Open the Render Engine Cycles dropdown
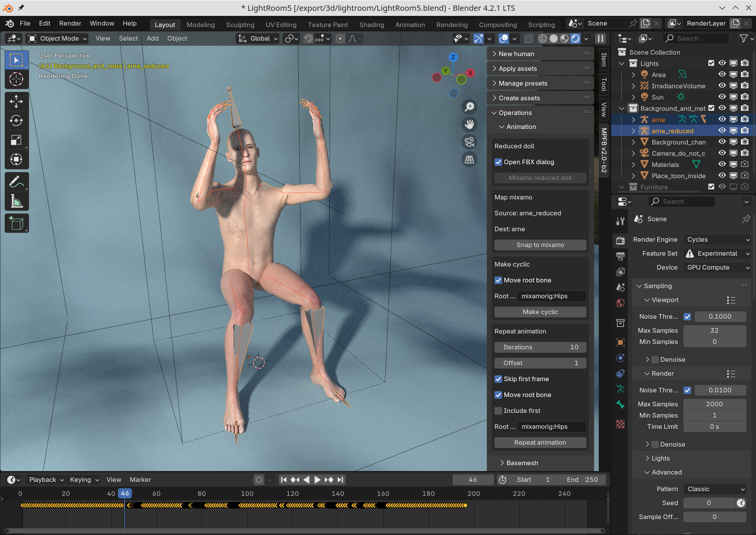 (717, 239)
